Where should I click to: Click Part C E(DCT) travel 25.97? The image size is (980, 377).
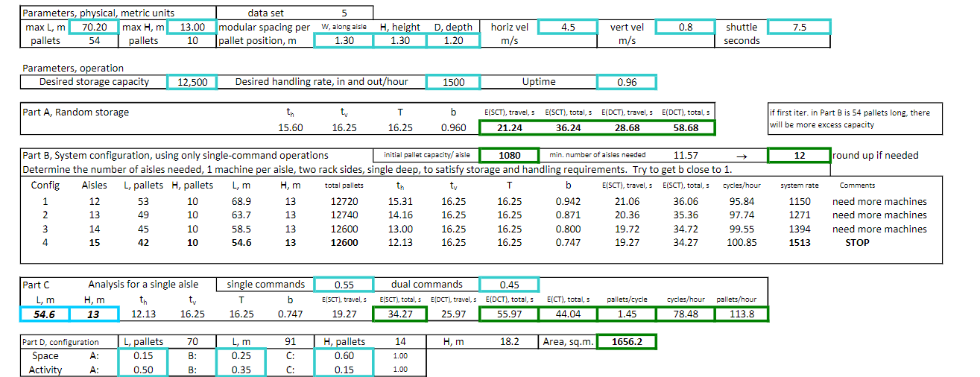[x=453, y=314]
